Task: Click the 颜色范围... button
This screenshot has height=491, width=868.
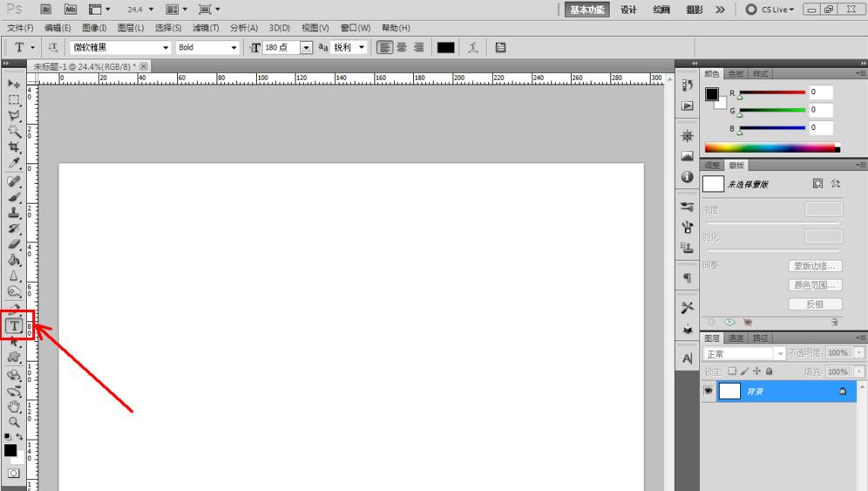Action: (x=815, y=285)
